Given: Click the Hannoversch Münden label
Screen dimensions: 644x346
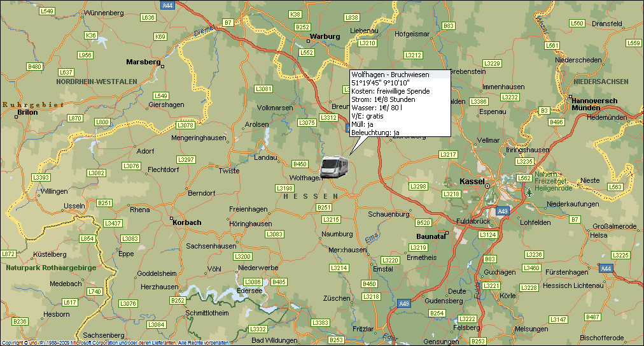Looking at the screenshot, I should [x=594, y=105].
